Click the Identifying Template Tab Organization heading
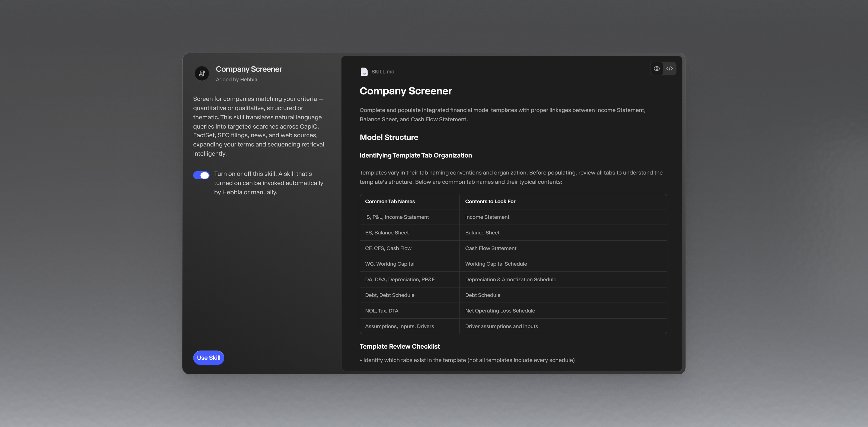Screen dimensions: 868x427 416,155
